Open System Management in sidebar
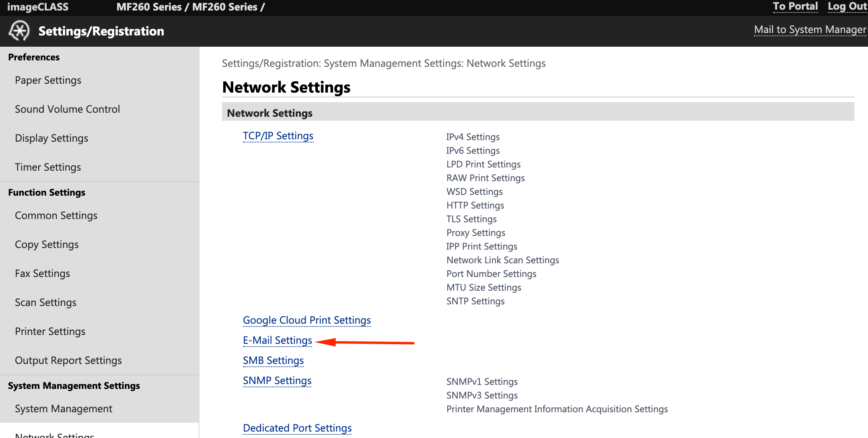The width and height of the screenshot is (868, 438). (64, 409)
